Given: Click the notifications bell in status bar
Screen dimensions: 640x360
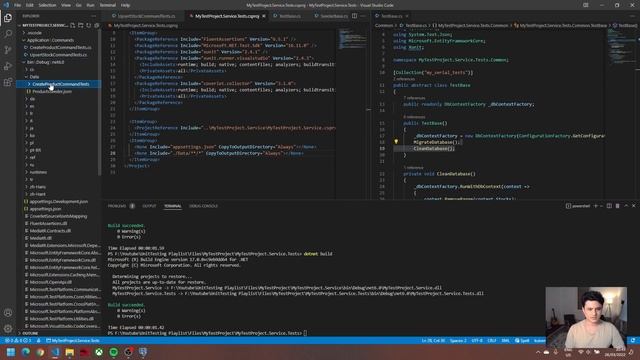Looking at the screenshot, I should (x=633, y=340).
